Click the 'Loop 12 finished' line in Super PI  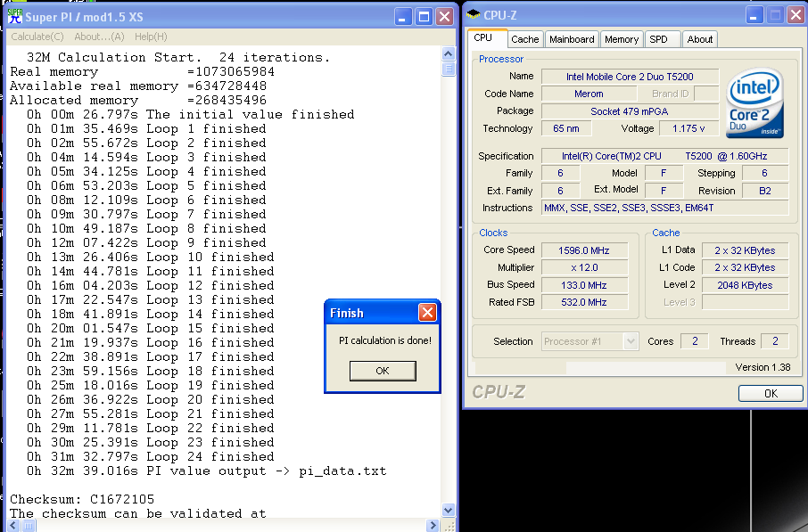[x=151, y=285]
